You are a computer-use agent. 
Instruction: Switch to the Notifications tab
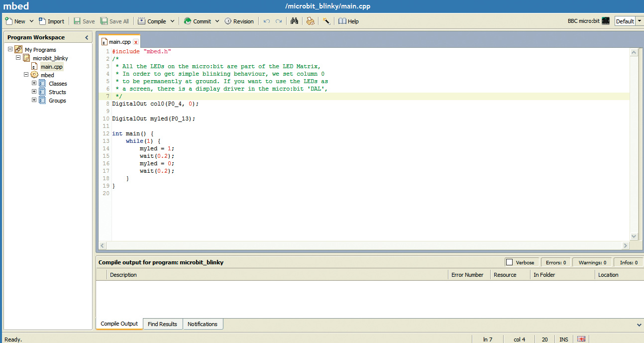click(203, 324)
